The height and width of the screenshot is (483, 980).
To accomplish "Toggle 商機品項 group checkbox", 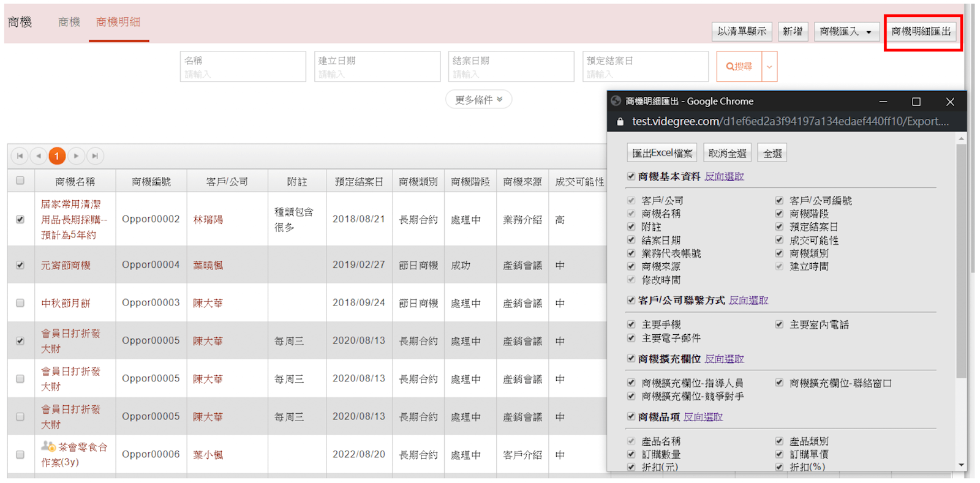I will click(x=631, y=417).
